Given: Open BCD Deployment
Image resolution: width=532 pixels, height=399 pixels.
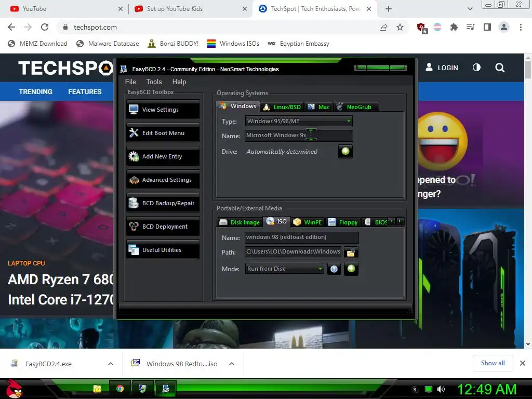Looking at the screenshot, I should coord(163,227).
